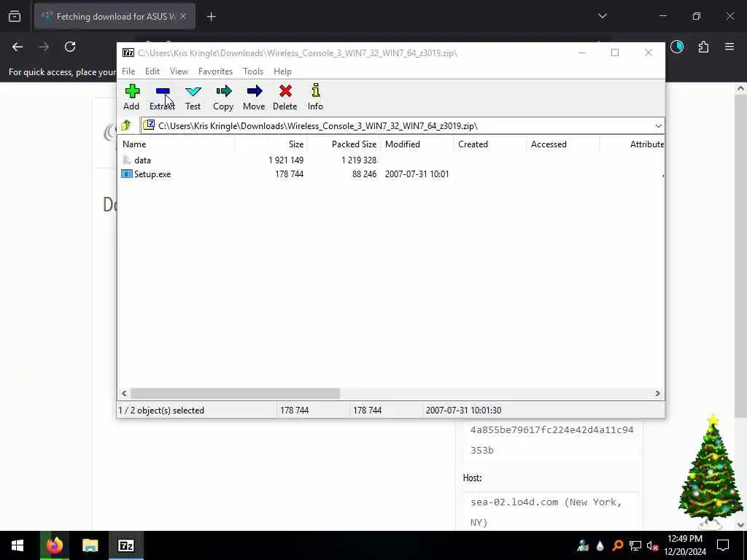Choose the Move toolbar button
Screen dimensions: 747x560
pyautogui.click(x=254, y=97)
